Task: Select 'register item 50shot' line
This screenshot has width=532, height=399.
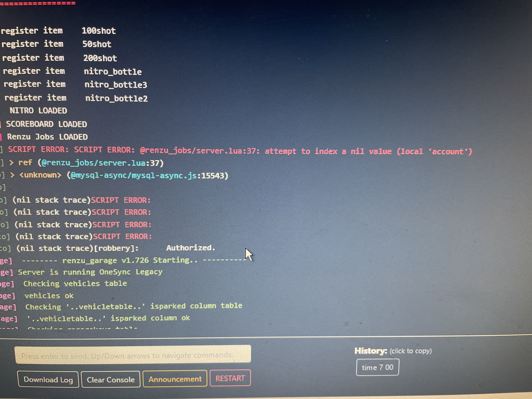Action: 56,44
